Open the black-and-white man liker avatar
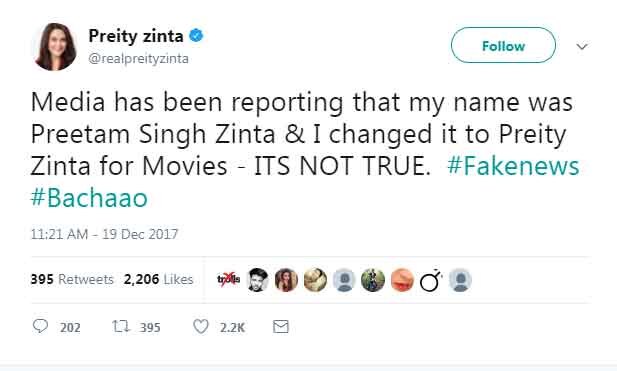 (x=257, y=280)
